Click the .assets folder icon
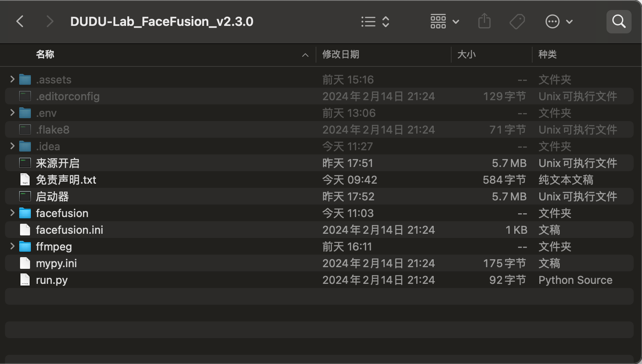 pos(25,79)
